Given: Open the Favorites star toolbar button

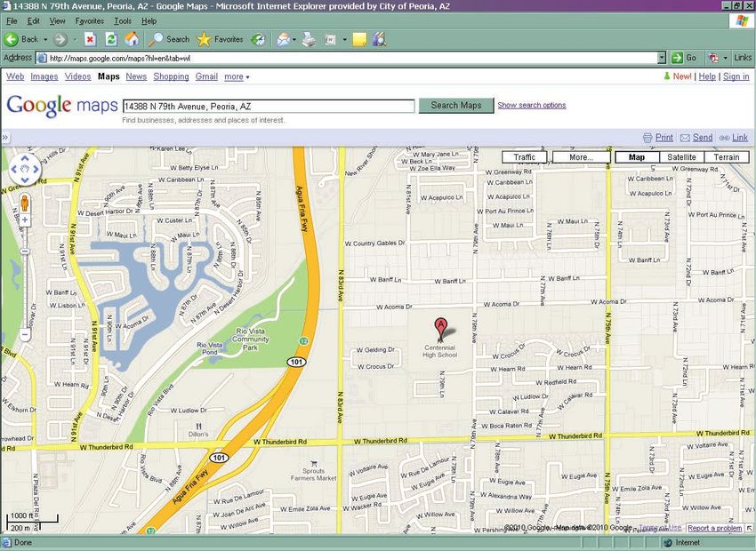Looking at the screenshot, I should tap(220, 39).
